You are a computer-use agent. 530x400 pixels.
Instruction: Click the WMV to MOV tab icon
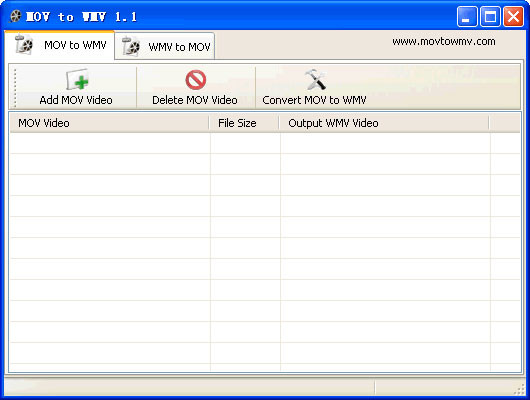pyautogui.click(x=131, y=46)
